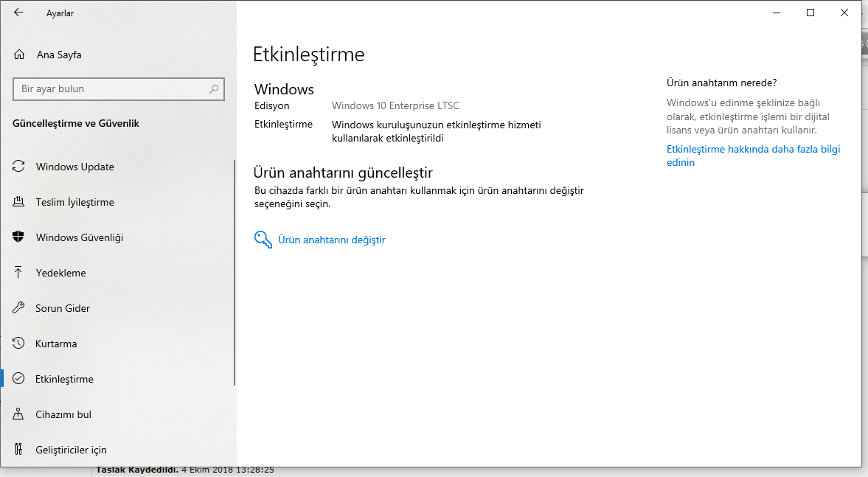
Task: Click the Windows Update sync icon
Action: click(x=18, y=166)
